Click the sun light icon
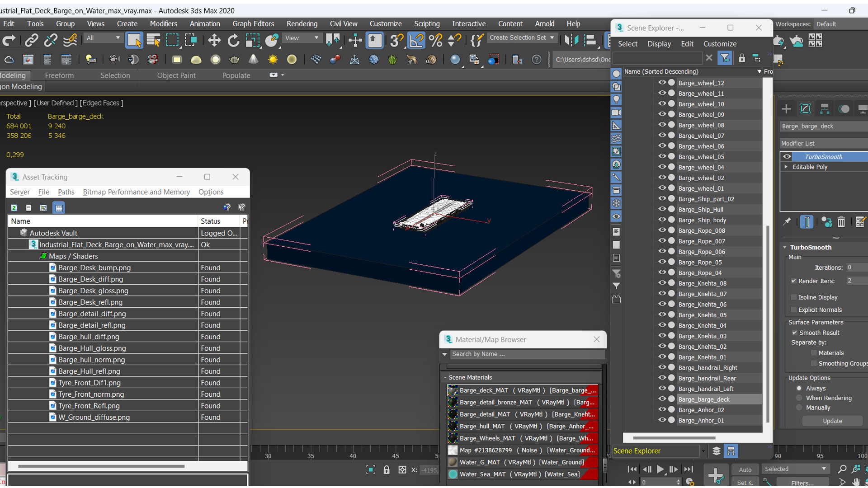868x488 pixels. click(273, 60)
